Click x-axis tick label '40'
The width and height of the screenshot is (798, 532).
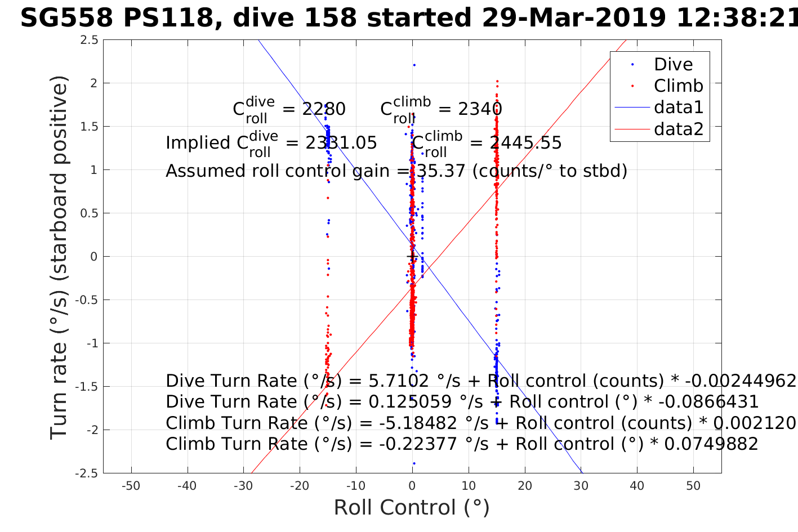(637, 486)
